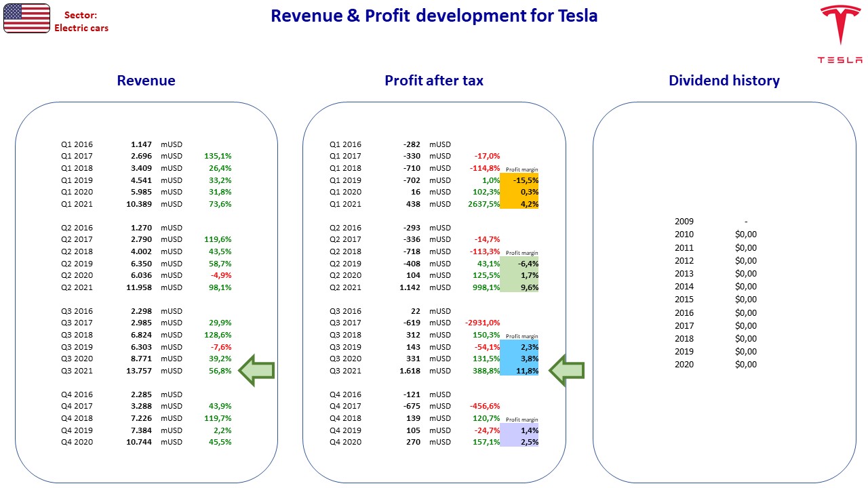
Task: Select the Q1 2016 revenue value 1.147
Action: (x=140, y=144)
